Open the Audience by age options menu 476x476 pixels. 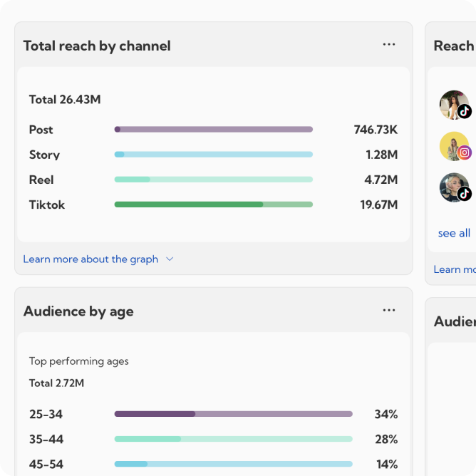(x=389, y=310)
